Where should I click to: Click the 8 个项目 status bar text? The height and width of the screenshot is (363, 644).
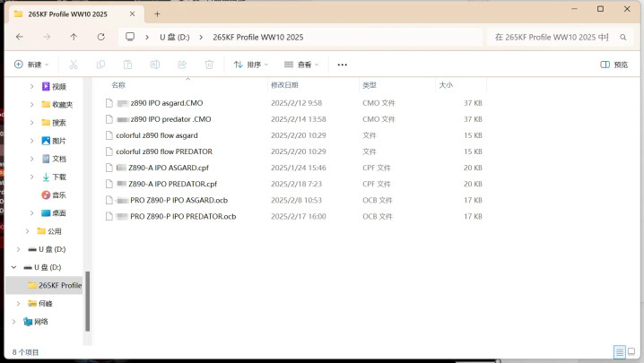pos(25,352)
